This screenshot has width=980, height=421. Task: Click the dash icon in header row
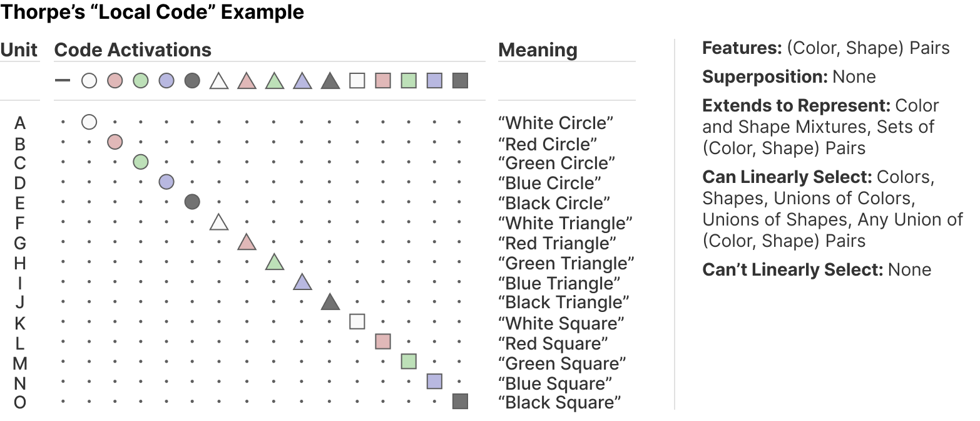pos(63,80)
